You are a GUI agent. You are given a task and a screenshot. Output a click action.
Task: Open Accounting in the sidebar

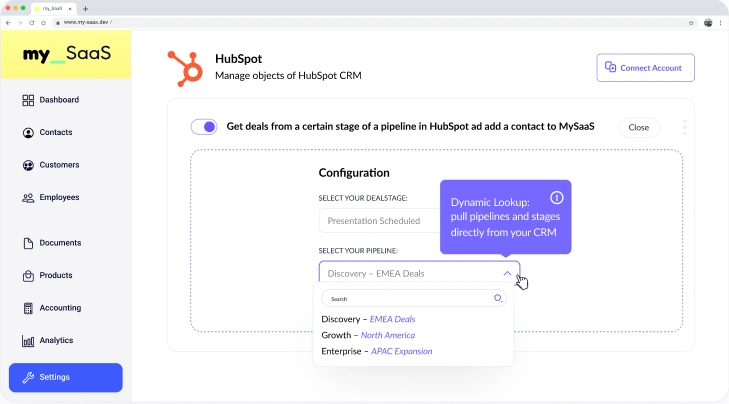60,308
